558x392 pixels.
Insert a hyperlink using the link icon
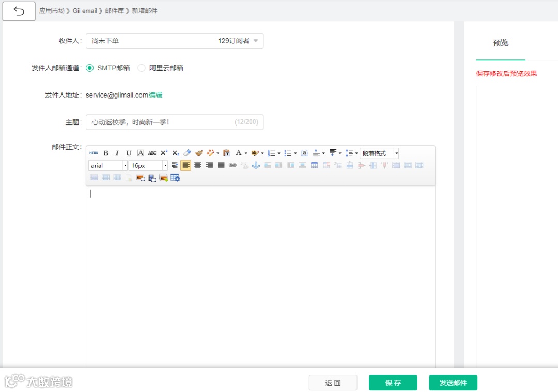click(x=233, y=165)
